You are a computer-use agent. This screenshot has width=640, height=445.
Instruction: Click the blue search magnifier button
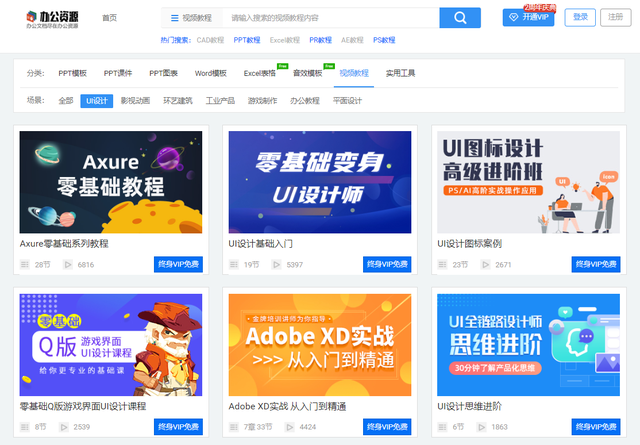pyautogui.click(x=459, y=18)
